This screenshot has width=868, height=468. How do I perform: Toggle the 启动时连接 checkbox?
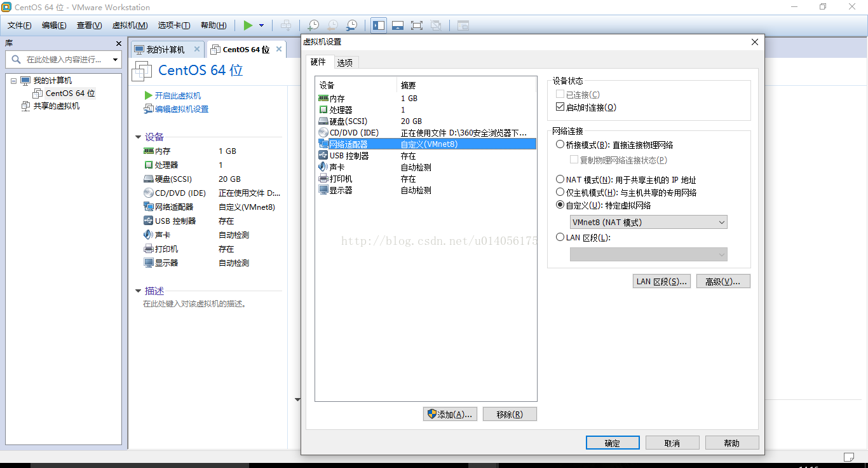[560, 107]
